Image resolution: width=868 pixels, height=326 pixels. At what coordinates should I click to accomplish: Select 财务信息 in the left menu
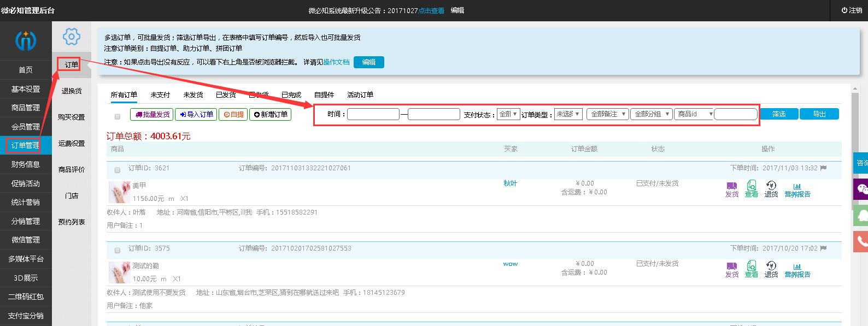click(x=26, y=164)
